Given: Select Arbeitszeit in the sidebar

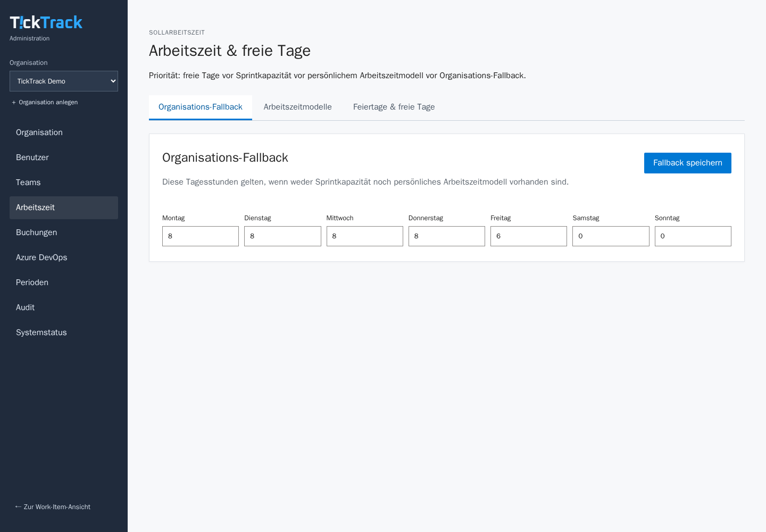Looking at the screenshot, I should pyautogui.click(x=64, y=207).
